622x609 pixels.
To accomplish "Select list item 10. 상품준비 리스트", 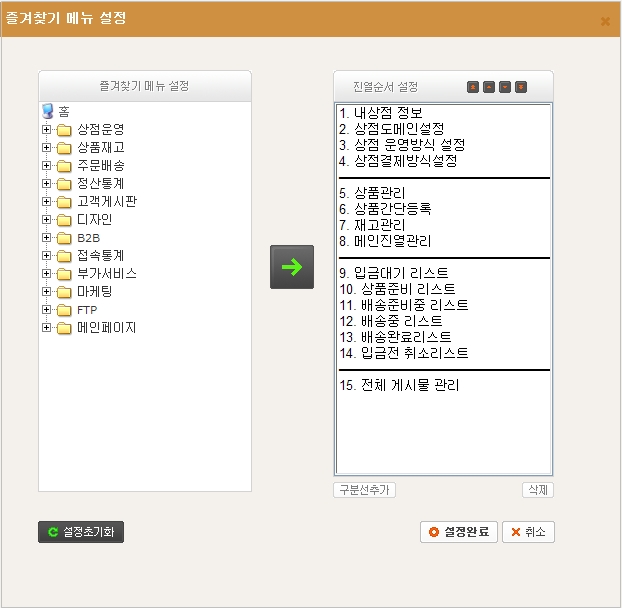I will 443,289.
